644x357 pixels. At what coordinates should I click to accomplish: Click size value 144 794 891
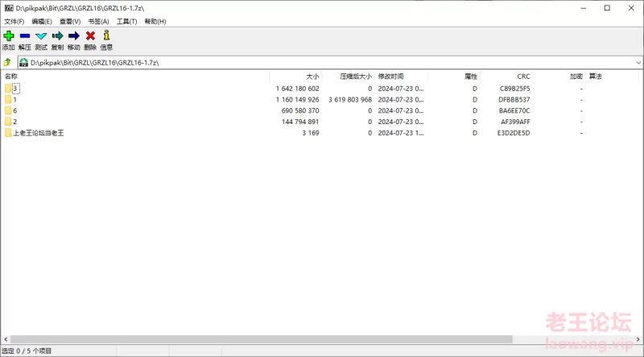coord(300,122)
